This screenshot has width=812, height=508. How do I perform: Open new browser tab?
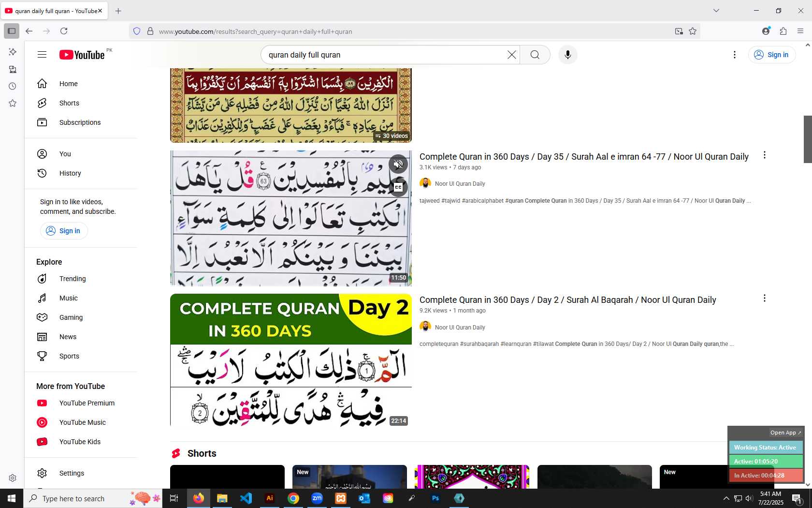[118, 11]
